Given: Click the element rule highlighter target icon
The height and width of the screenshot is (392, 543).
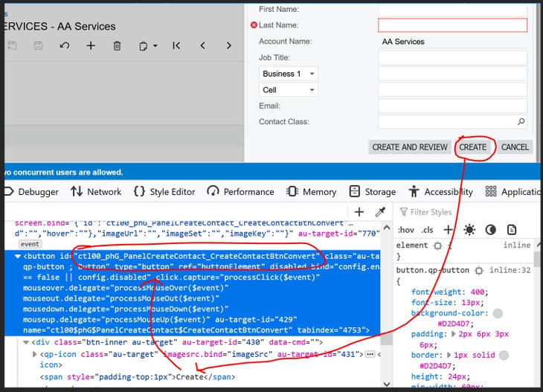Looking at the screenshot, I should pyautogui.click(x=437, y=245).
